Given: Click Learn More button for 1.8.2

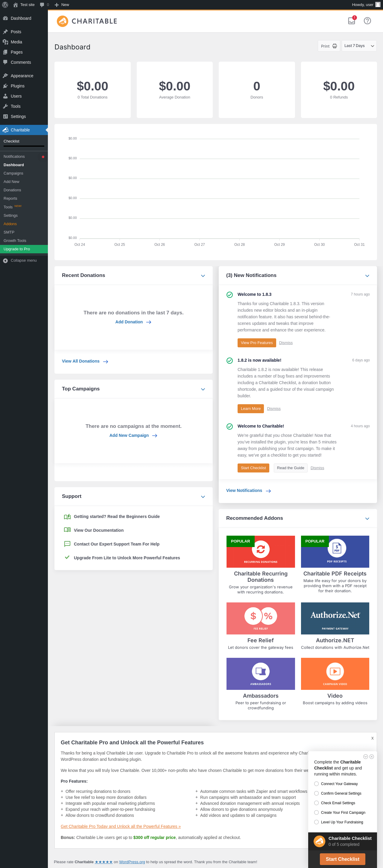Looking at the screenshot, I should tap(251, 409).
